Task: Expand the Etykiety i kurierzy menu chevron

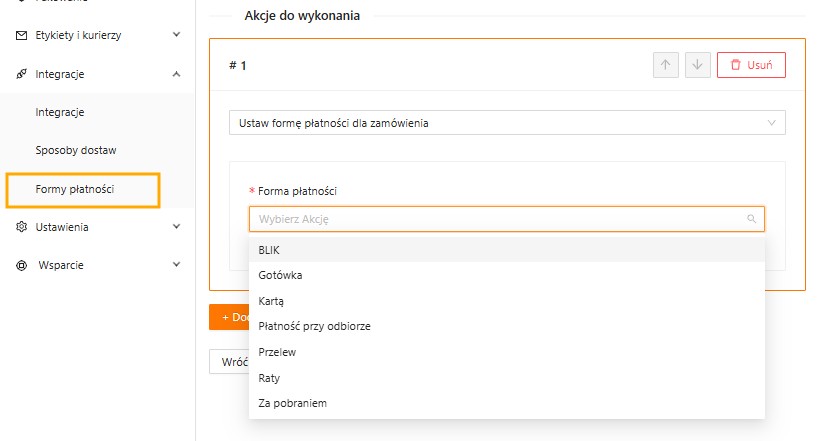Action: 176,35
